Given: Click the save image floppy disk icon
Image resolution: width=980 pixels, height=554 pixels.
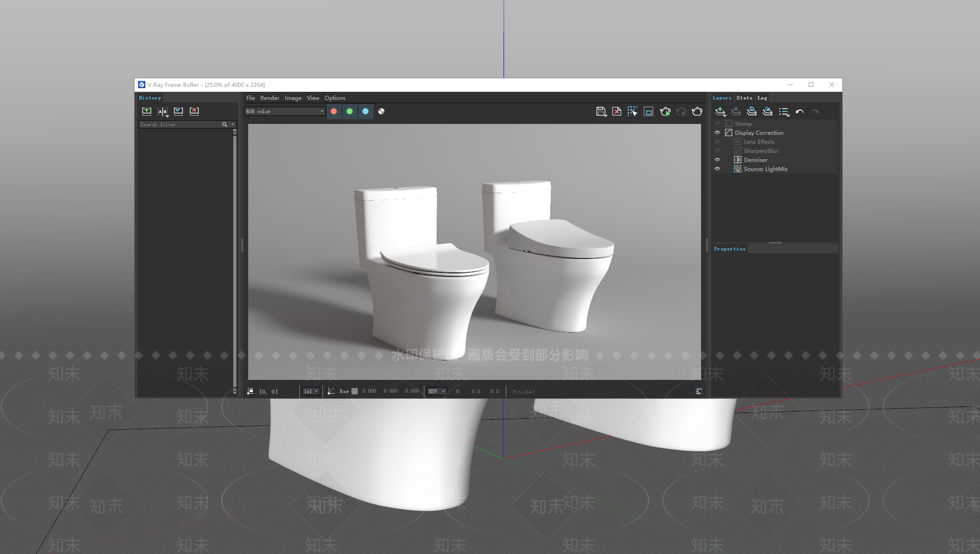Looking at the screenshot, I should (x=601, y=111).
